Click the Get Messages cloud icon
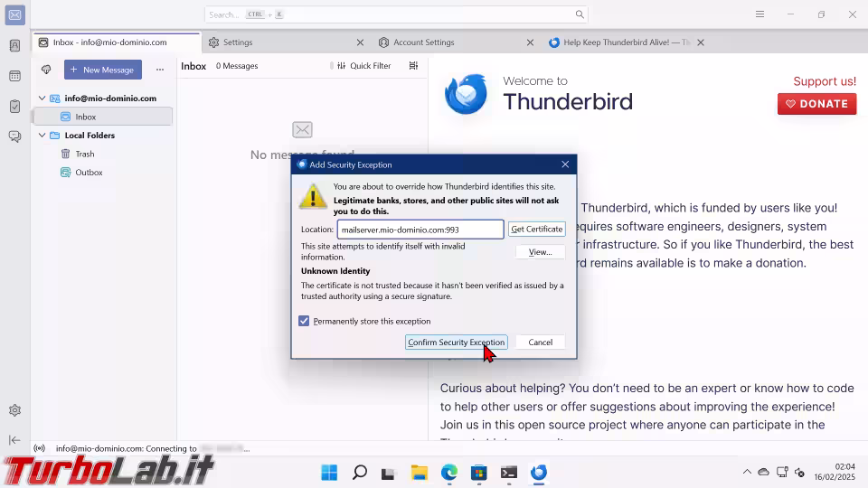868x488 pixels. click(x=46, y=70)
